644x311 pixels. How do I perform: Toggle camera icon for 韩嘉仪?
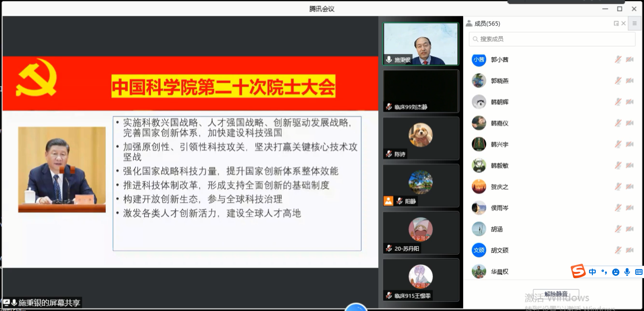click(630, 123)
